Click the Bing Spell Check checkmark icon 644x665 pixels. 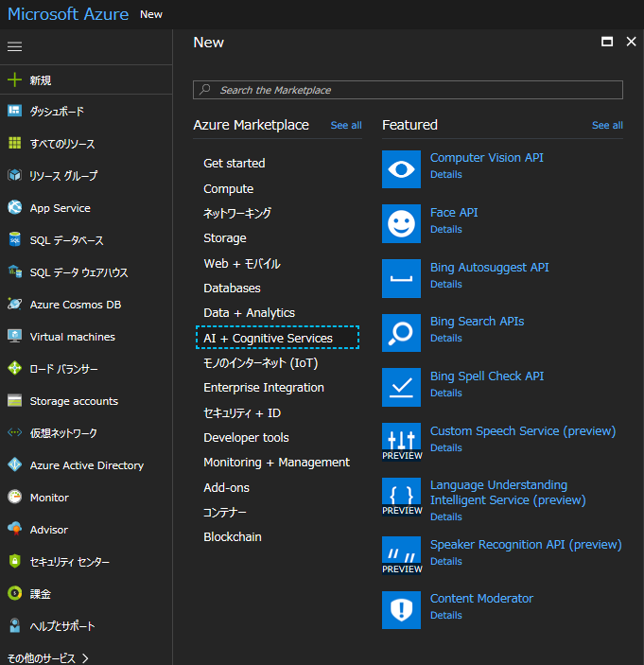click(x=402, y=387)
